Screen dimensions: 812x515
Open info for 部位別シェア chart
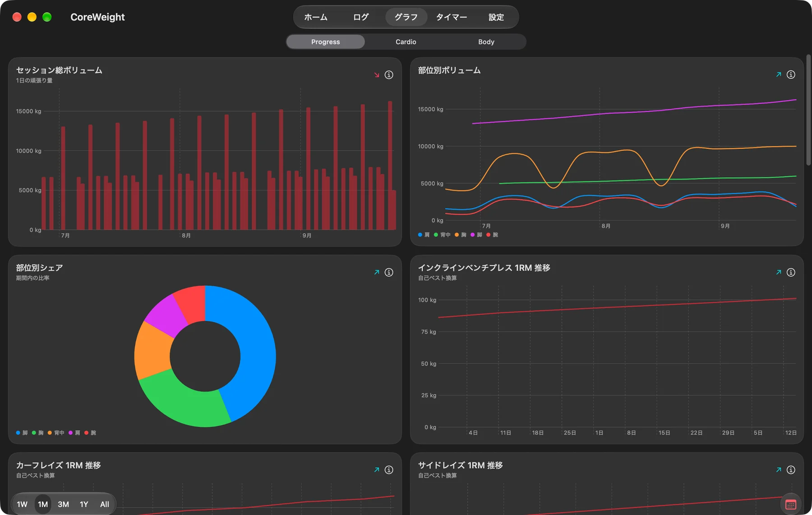[389, 272]
